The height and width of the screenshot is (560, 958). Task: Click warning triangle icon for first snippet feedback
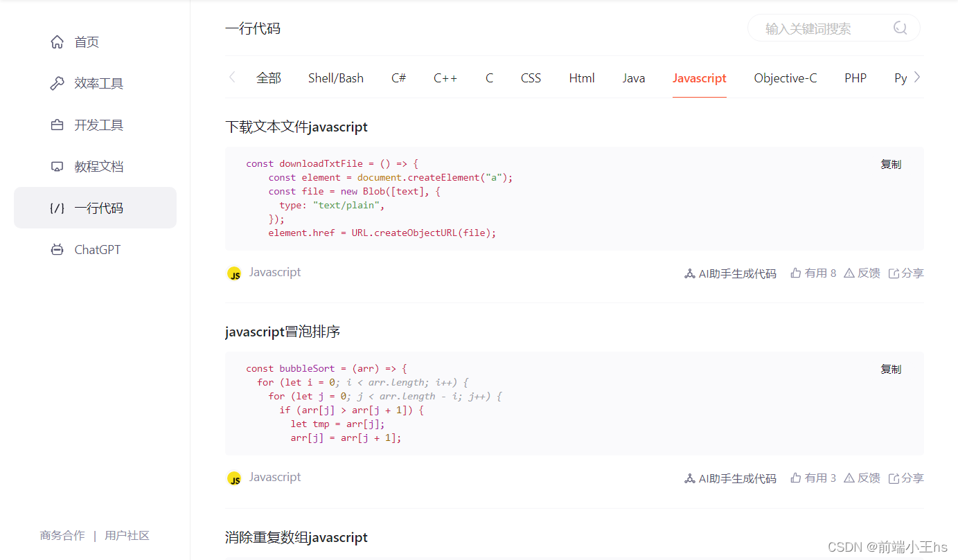[x=849, y=273]
